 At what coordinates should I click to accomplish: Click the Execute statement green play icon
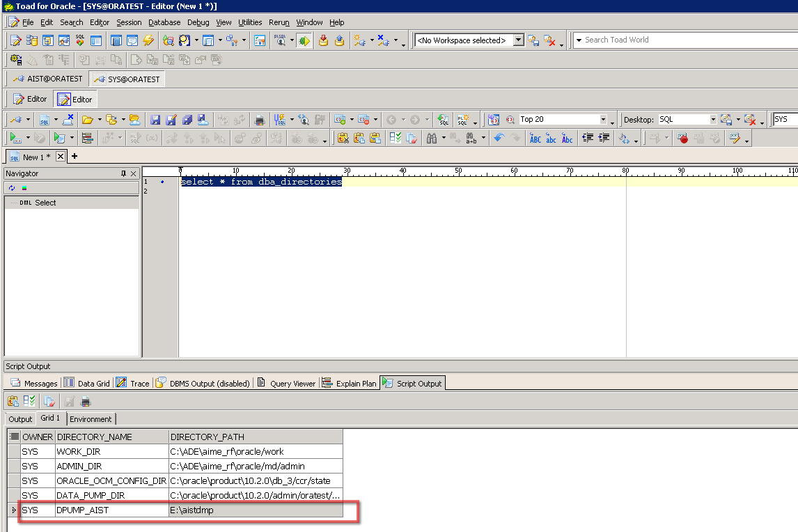pos(15,139)
